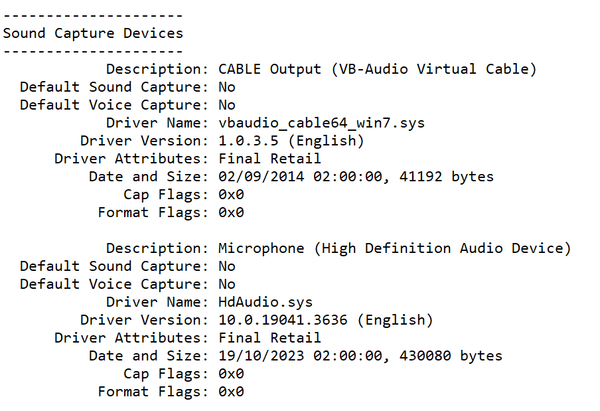This screenshot has height=411, width=600.
Task: Click the vbaudio_cable64_win7.sys driver name
Action: (x=321, y=123)
